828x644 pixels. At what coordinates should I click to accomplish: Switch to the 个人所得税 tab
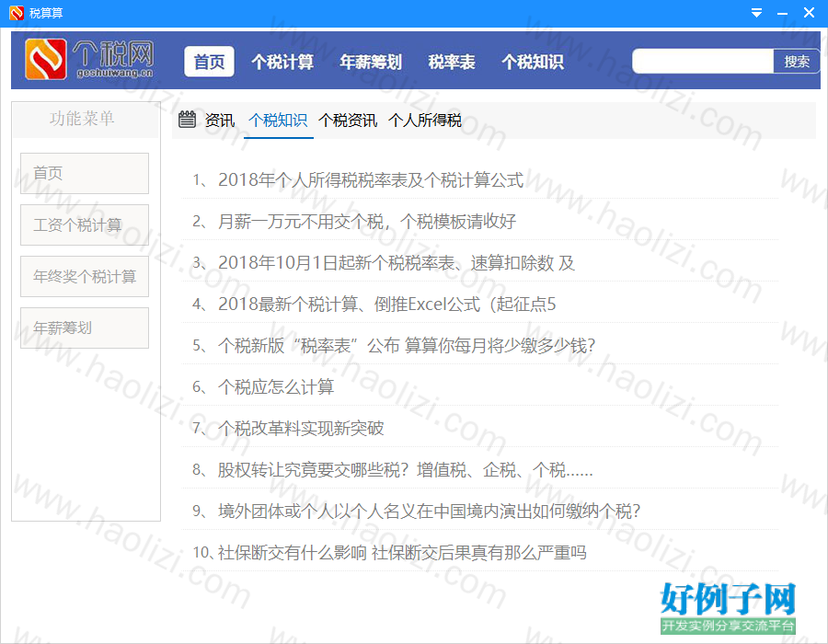(x=425, y=121)
